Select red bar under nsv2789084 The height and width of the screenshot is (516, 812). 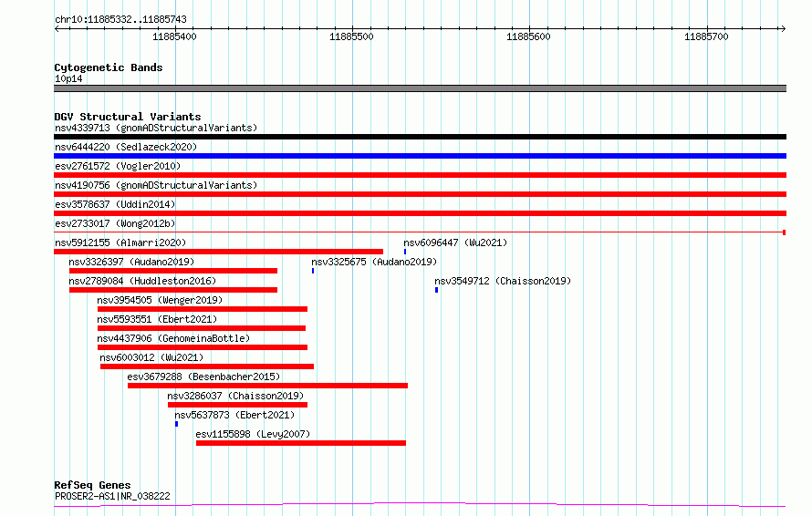pos(173,290)
